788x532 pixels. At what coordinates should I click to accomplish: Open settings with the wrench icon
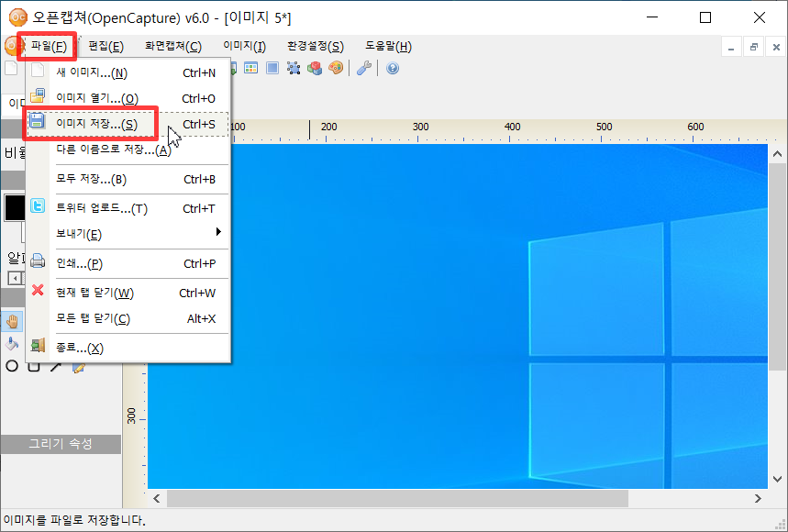tap(364, 68)
